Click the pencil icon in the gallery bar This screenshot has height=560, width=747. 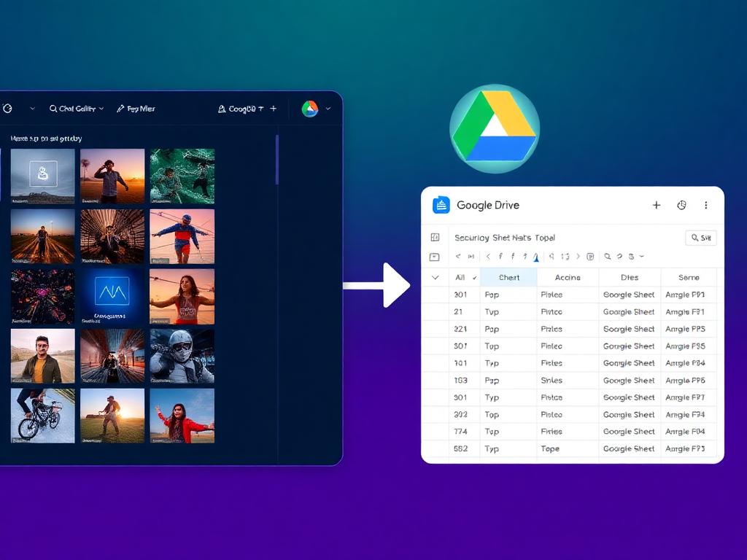tap(120, 109)
